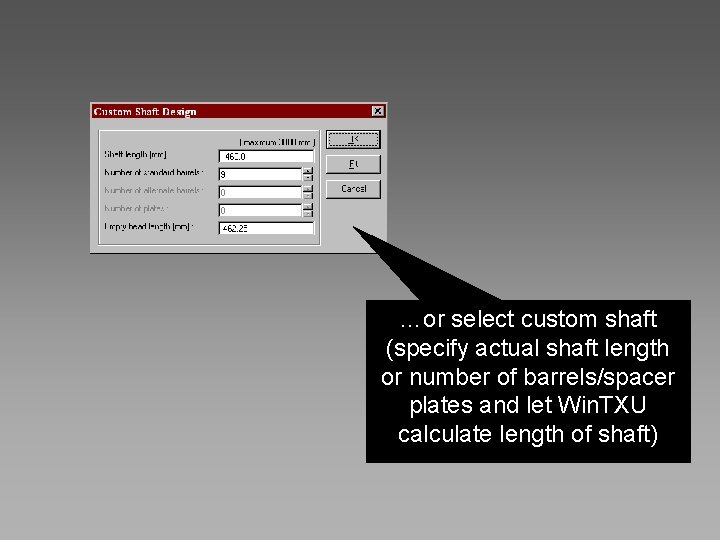Cancel the Custom Shaft Design dialog

coord(353,189)
